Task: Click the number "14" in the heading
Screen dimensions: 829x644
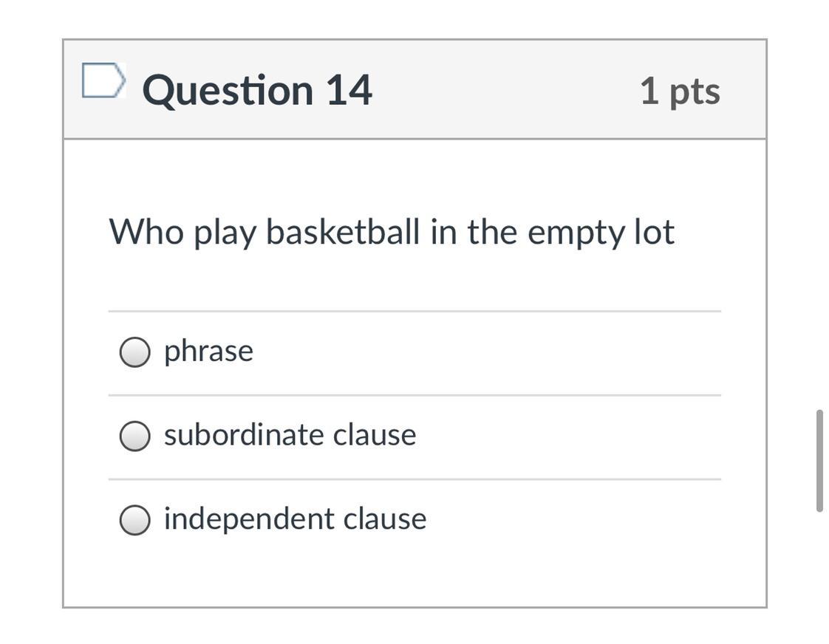Action: tap(348, 90)
